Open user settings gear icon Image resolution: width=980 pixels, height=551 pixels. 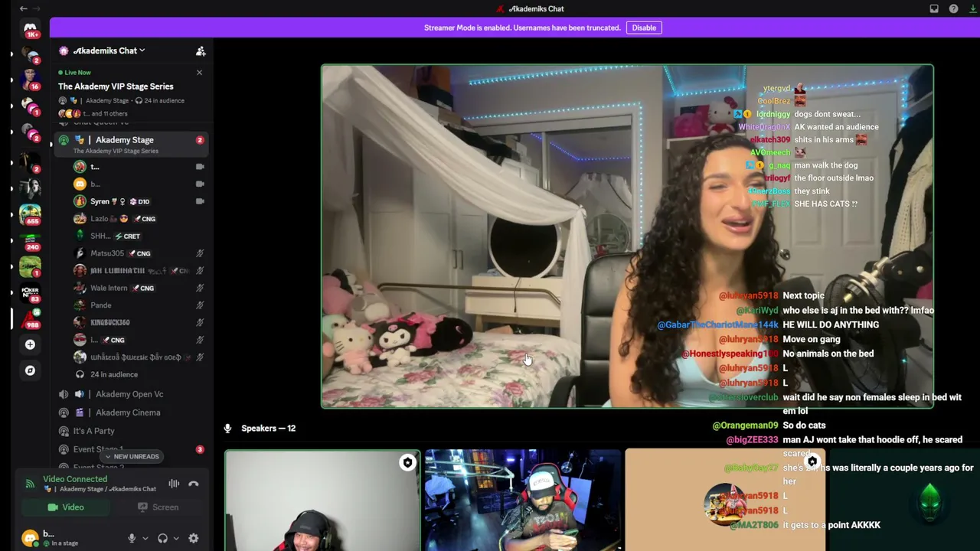[194, 538]
